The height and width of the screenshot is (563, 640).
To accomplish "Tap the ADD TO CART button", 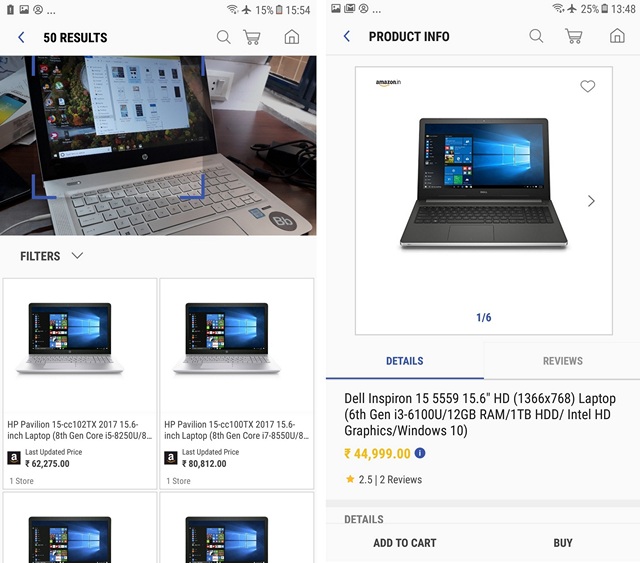I will tap(404, 543).
